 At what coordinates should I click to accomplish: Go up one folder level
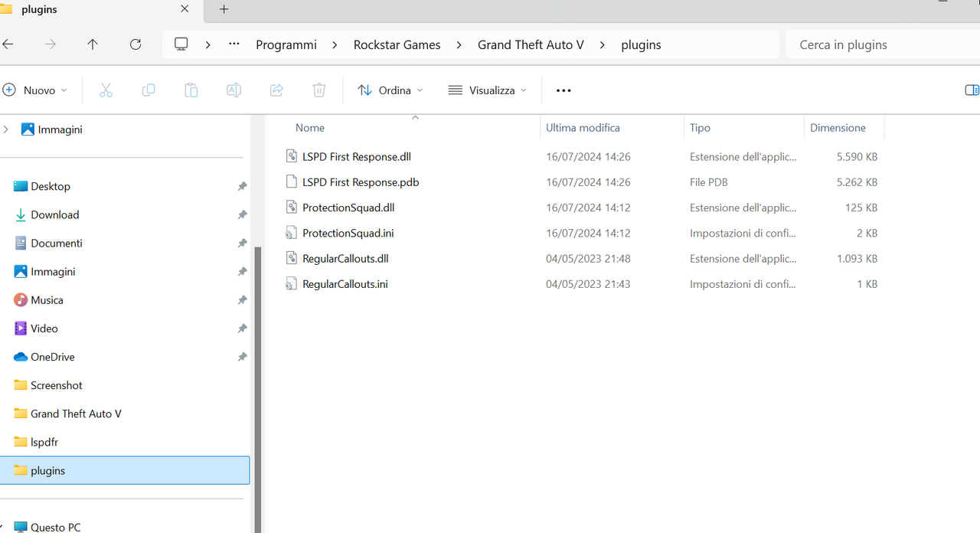click(93, 44)
